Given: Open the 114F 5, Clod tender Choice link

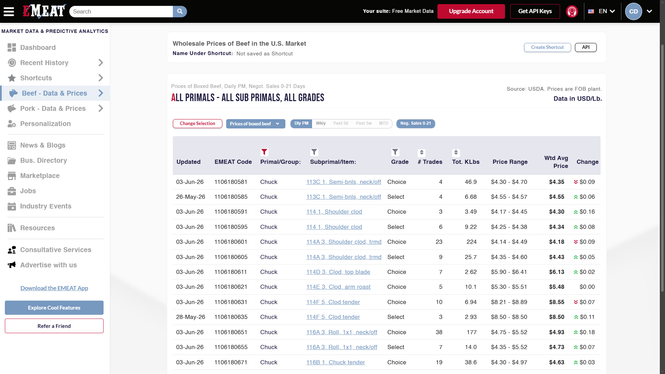Looking at the screenshot, I should 333,302.
